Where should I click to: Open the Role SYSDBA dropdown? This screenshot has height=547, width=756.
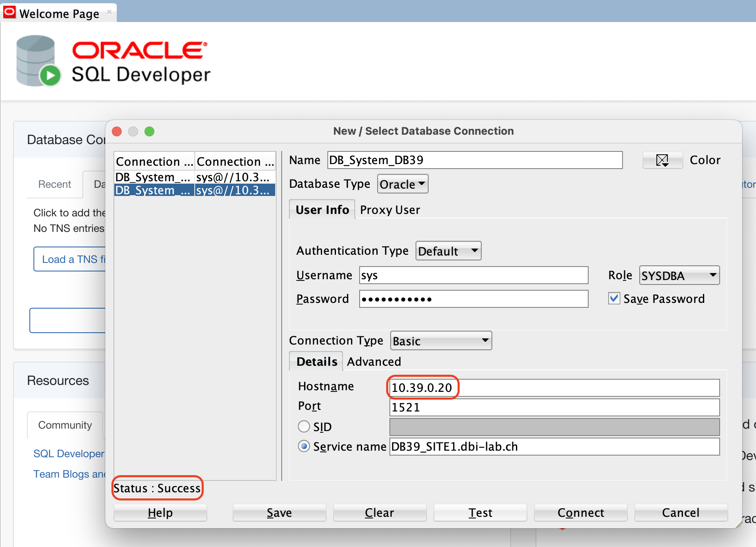(679, 276)
